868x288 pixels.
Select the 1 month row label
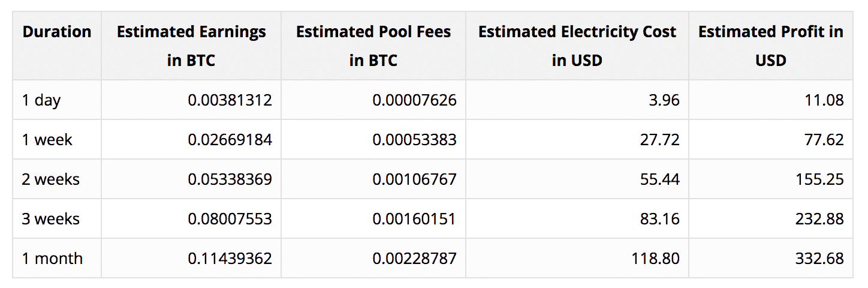(x=53, y=259)
